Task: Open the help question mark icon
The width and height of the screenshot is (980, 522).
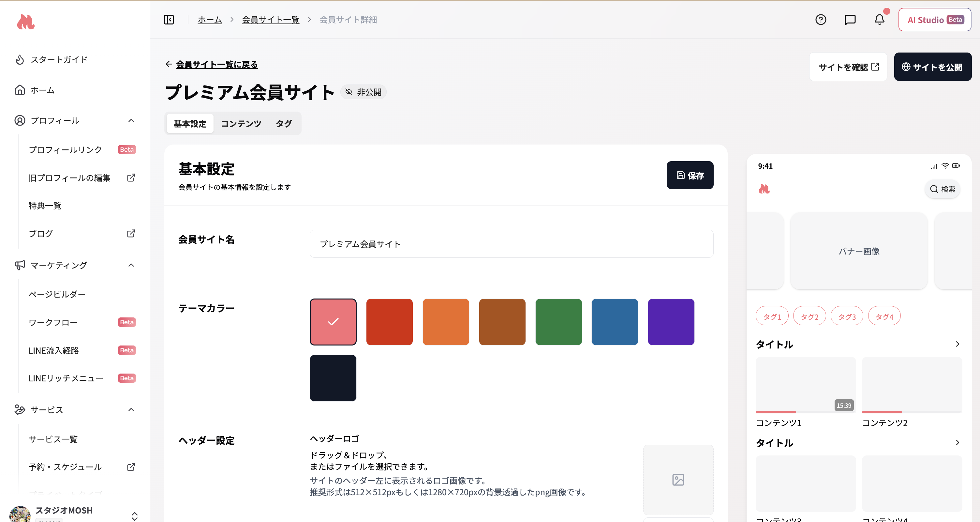Action: click(821, 20)
